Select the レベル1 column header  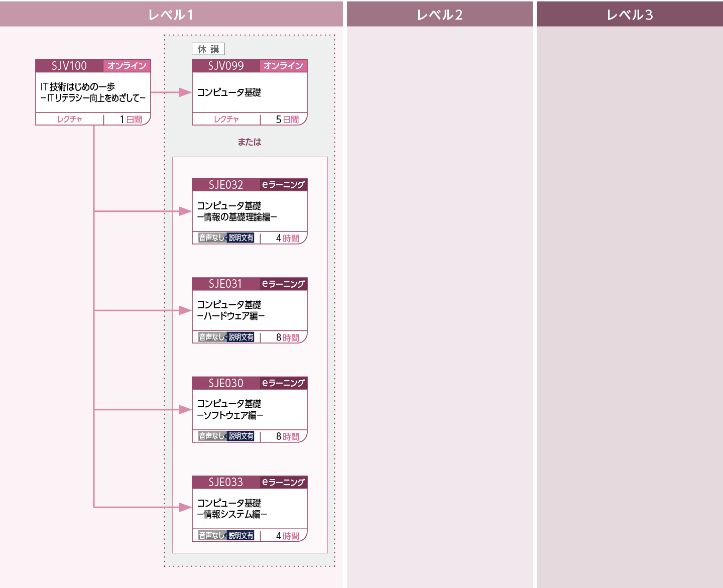coord(171,14)
